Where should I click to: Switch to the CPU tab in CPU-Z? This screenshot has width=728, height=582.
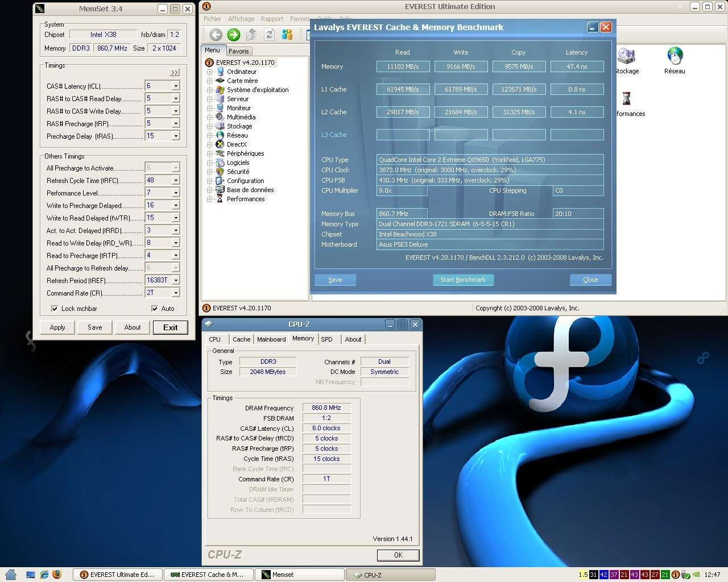(215, 339)
